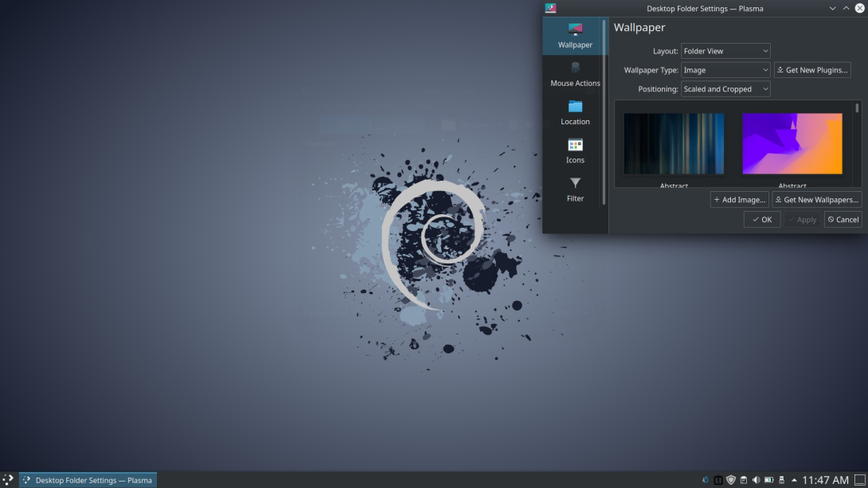
Task: Maximize the Desktop Folder Settings window
Action: tap(846, 8)
